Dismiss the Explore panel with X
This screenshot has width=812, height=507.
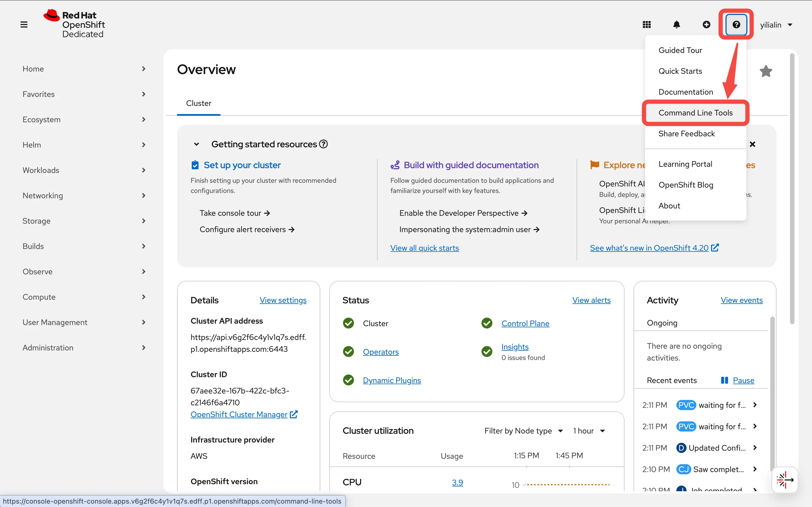coord(753,144)
